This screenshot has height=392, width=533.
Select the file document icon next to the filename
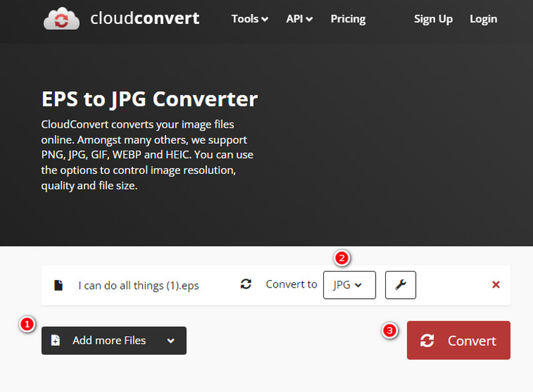click(58, 284)
